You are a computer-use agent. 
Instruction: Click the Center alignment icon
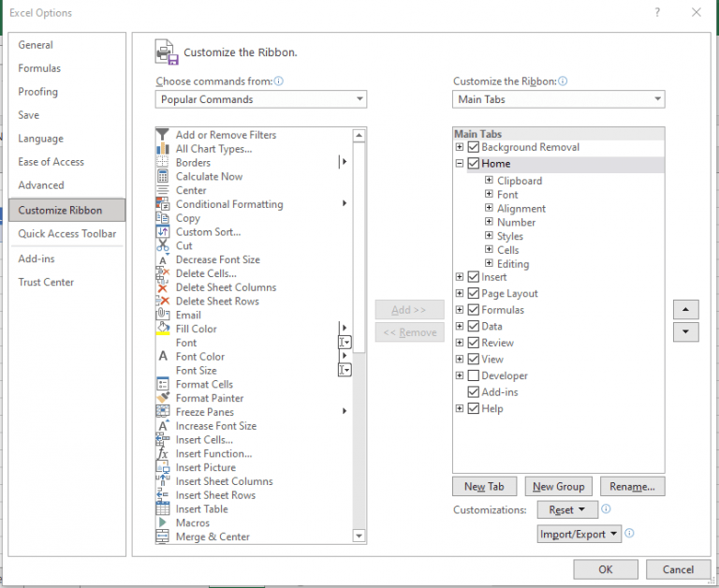pyautogui.click(x=162, y=190)
